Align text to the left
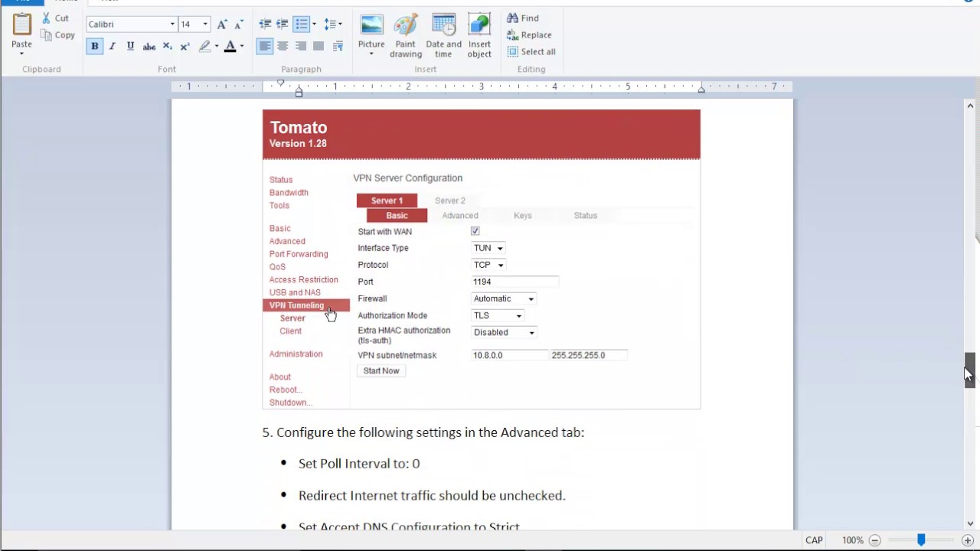 tap(265, 47)
